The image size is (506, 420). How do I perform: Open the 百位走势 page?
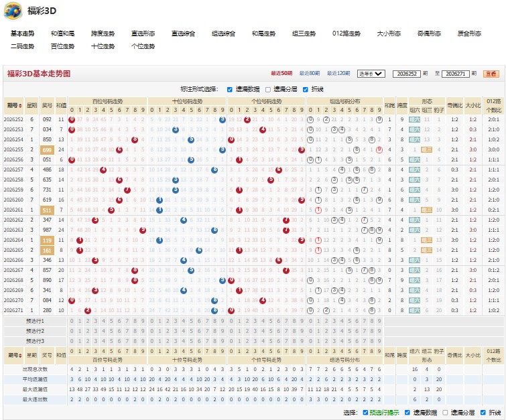coord(62,46)
